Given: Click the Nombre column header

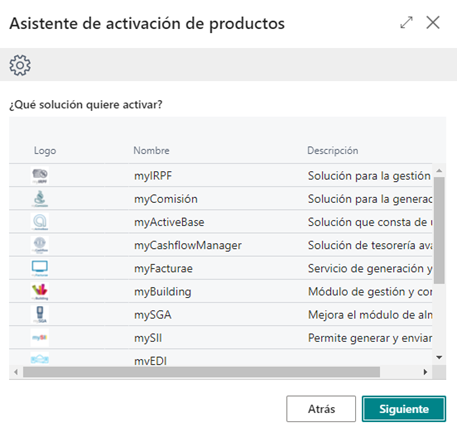Looking at the screenshot, I should [x=151, y=151].
